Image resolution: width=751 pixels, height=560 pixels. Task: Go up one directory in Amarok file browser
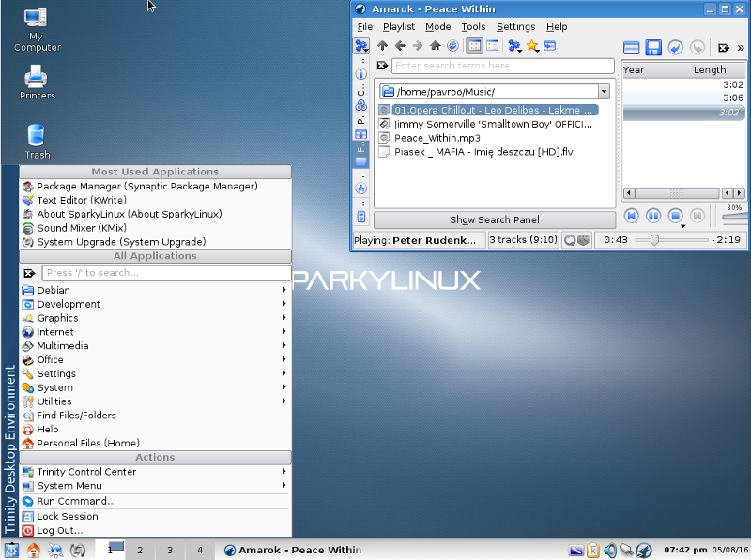pyautogui.click(x=382, y=46)
